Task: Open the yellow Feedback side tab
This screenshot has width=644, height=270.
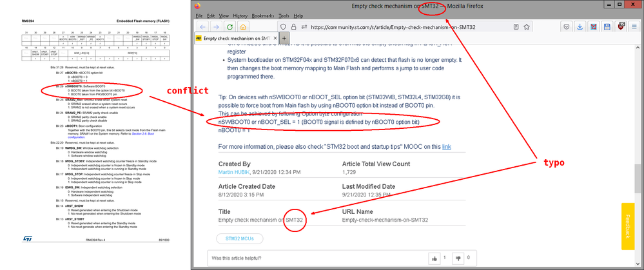Action: tap(628, 226)
